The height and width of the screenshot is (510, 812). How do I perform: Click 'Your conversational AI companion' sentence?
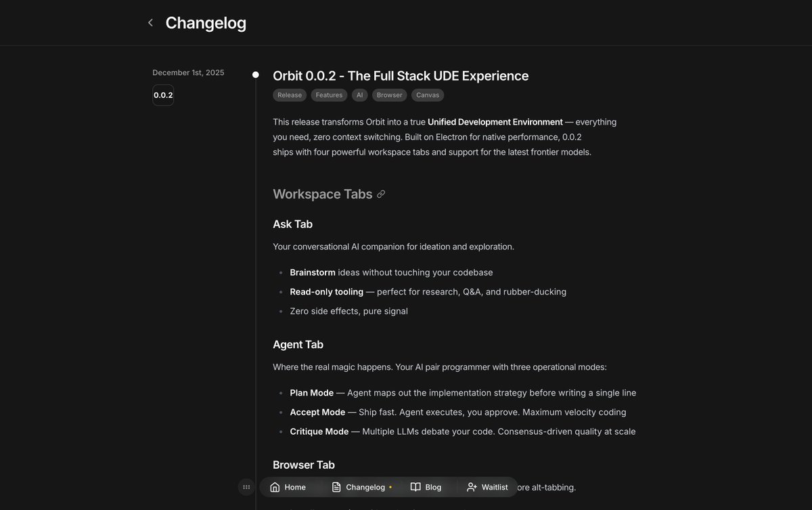click(x=393, y=247)
